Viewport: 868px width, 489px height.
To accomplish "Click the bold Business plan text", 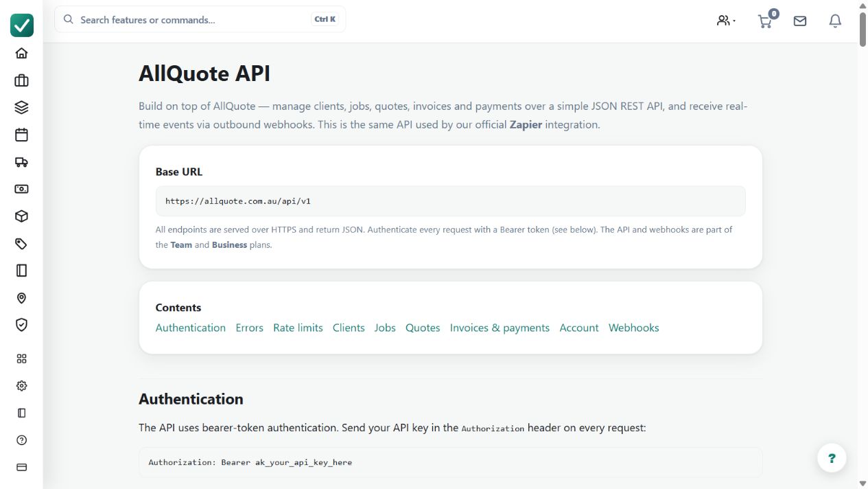I will (229, 244).
